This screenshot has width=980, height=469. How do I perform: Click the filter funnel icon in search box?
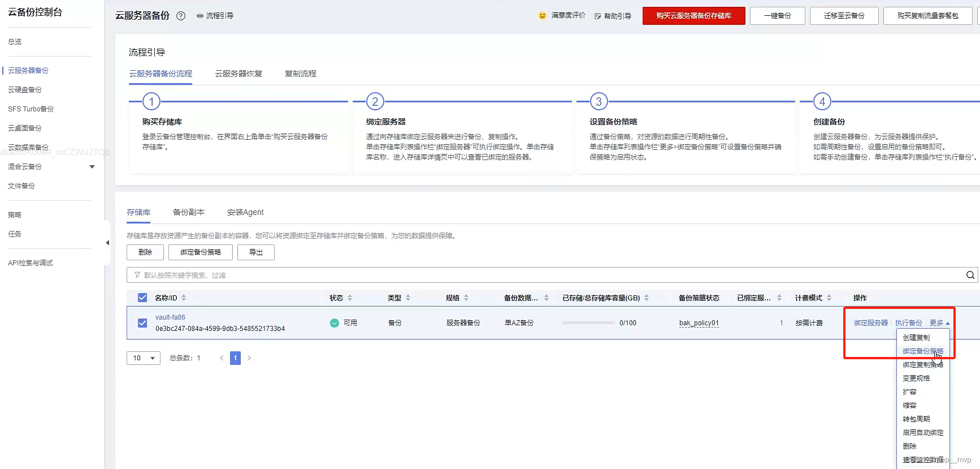click(137, 275)
